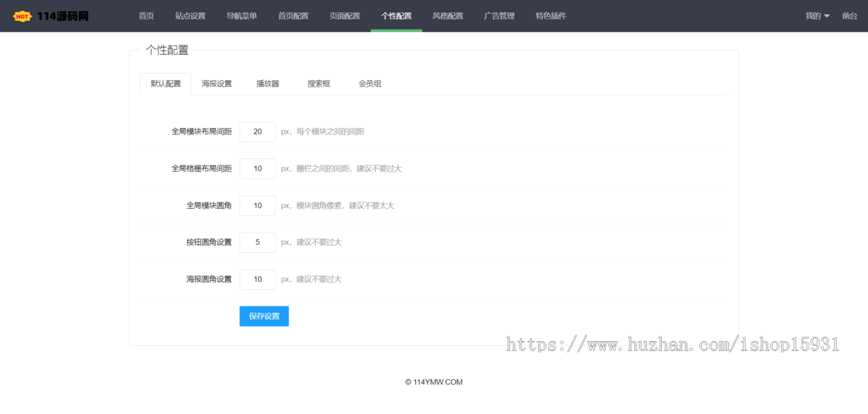
Task: Click the © 114YMW.COM footer text
Action: point(434,382)
